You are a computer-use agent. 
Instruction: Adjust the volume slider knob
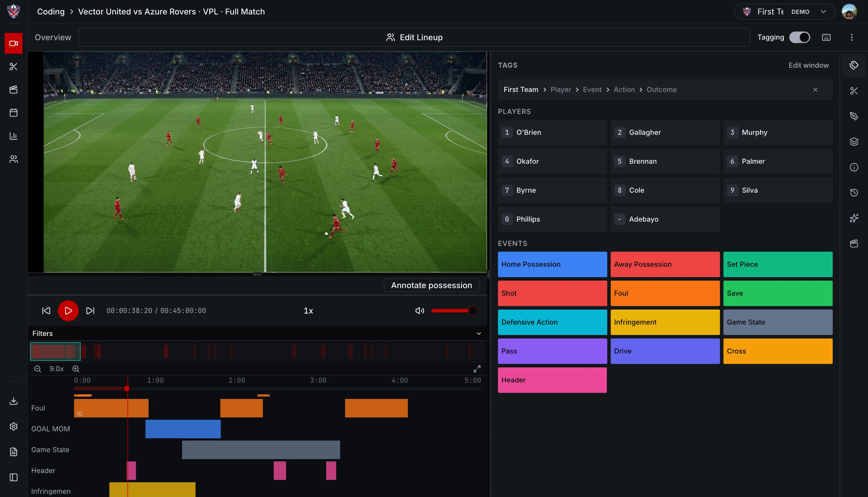click(472, 311)
